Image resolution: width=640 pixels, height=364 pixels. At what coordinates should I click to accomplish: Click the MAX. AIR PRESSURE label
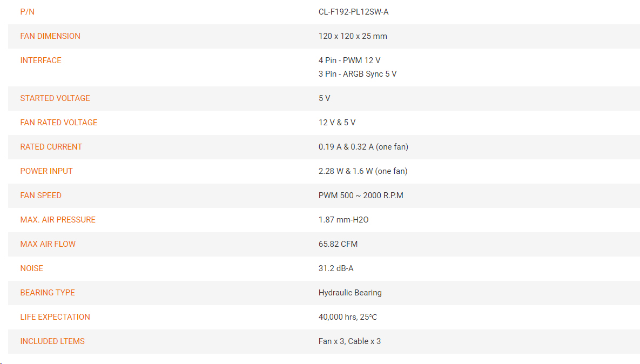coord(58,220)
